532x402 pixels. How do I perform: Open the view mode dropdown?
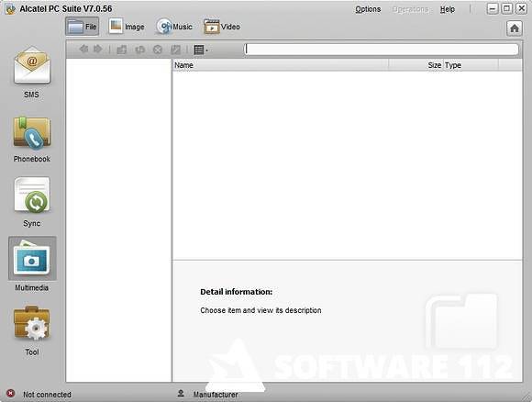(x=201, y=50)
